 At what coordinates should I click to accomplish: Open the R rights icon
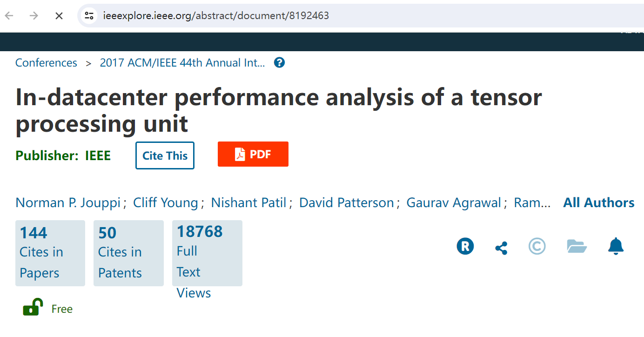[x=465, y=246]
